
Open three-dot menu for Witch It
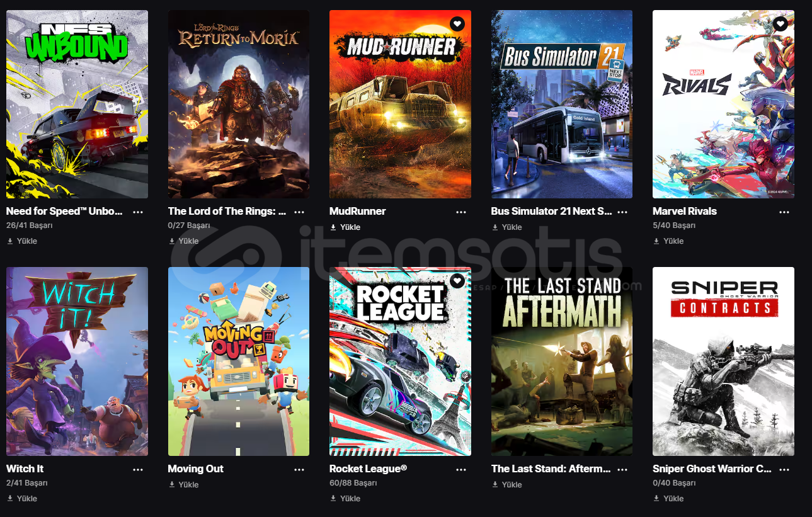coord(138,470)
